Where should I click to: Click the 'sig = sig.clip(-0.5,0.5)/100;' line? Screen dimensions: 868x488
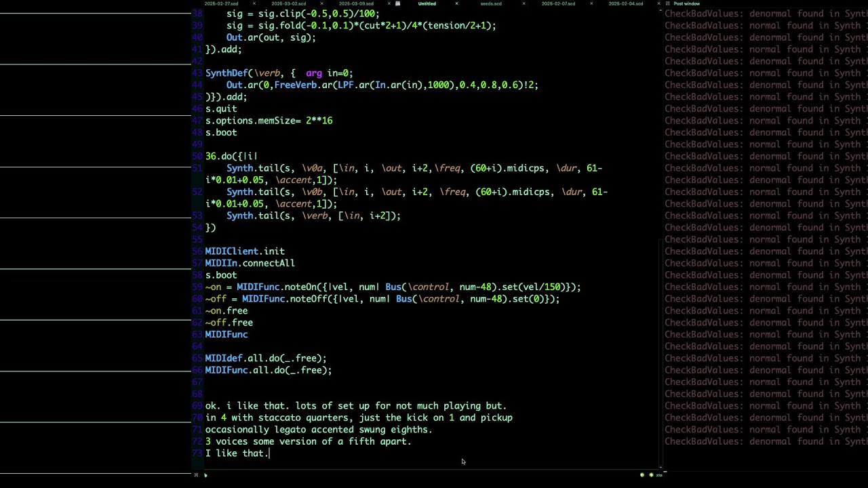click(x=303, y=14)
